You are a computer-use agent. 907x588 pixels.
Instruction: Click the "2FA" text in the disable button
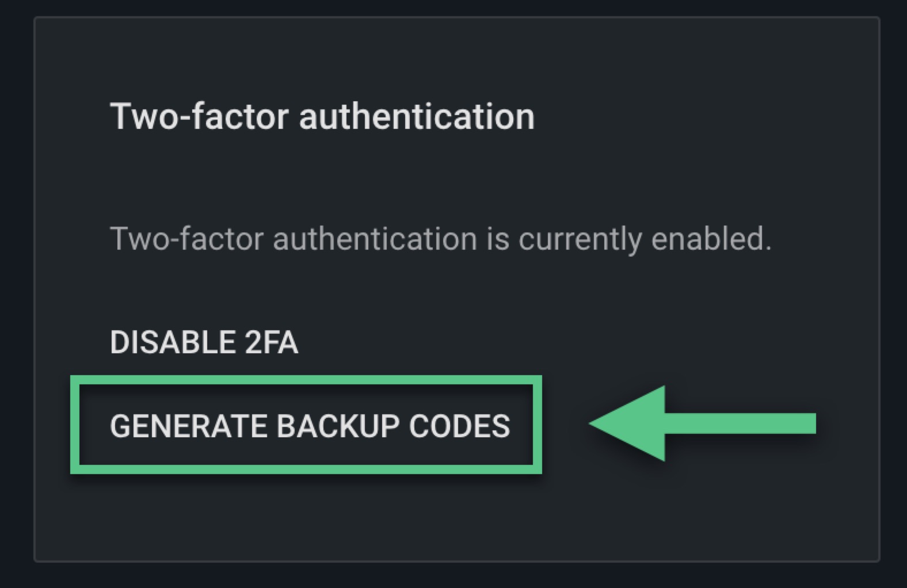[271, 342]
